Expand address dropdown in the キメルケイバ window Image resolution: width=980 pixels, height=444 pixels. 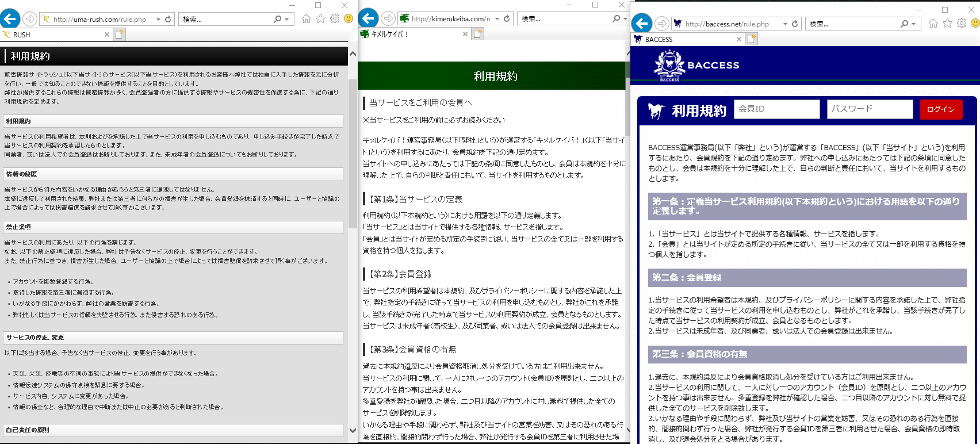coord(497,18)
